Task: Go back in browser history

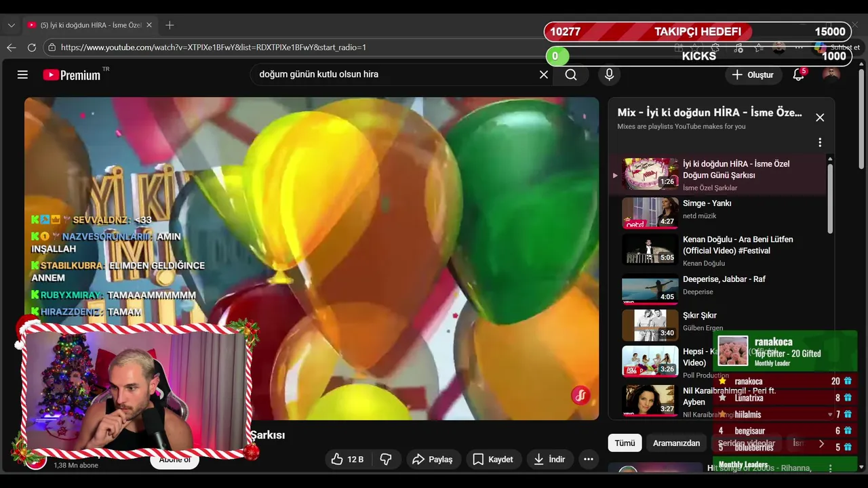Action: (12, 47)
